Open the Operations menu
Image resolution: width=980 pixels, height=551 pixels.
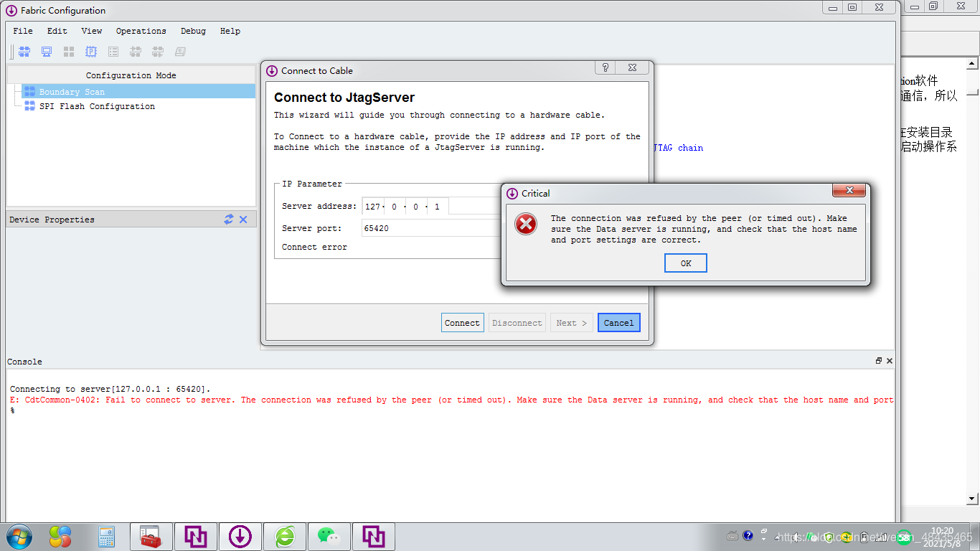(141, 31)
